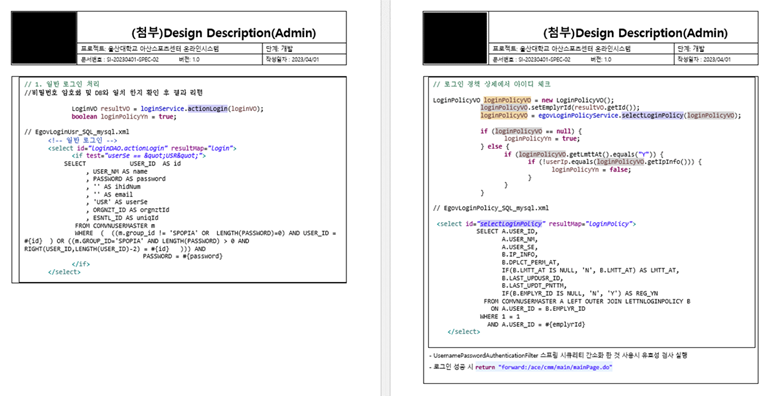Click the column "A.USER_SE,"

[520, 247]
